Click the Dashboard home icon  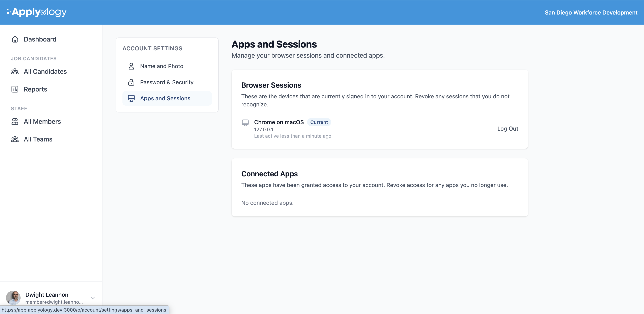[x=15, y=39]
